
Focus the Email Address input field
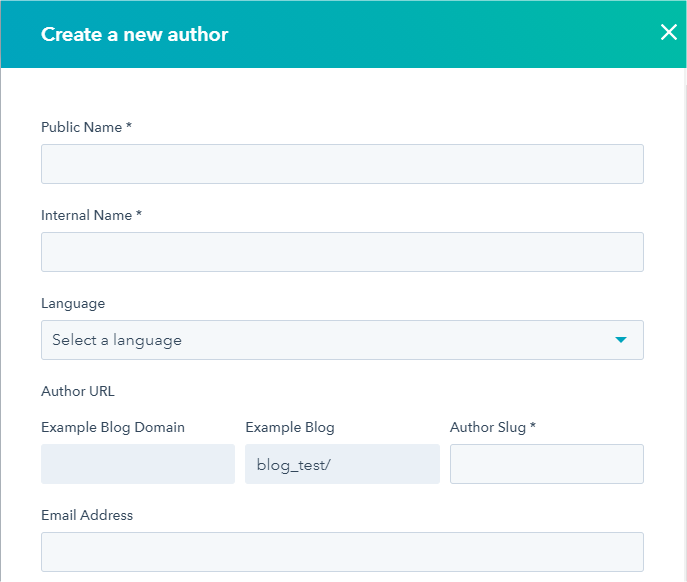pyautogui.click(x=342, y=551)
